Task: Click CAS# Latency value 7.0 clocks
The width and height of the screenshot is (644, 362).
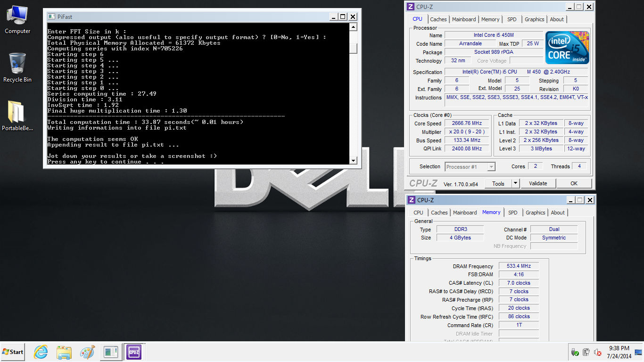Action: click(519, 283)
